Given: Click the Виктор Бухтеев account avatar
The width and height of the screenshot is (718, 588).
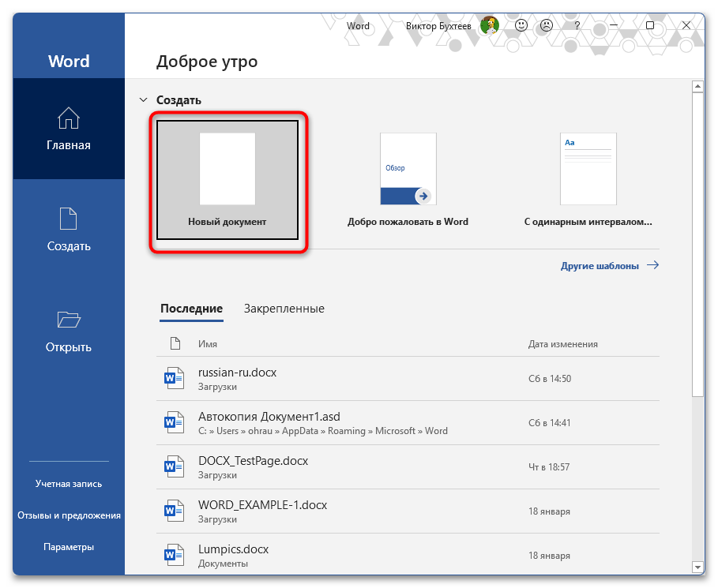Looking at the screenshot, I should [489, 25].
